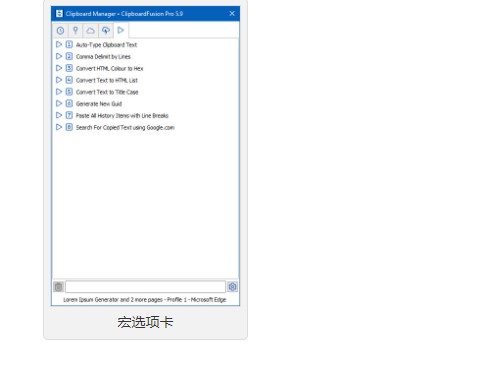The image size is (487, 375).
Task: Click the Lorem Ipsum Generator status text
Action: [145, 300]
